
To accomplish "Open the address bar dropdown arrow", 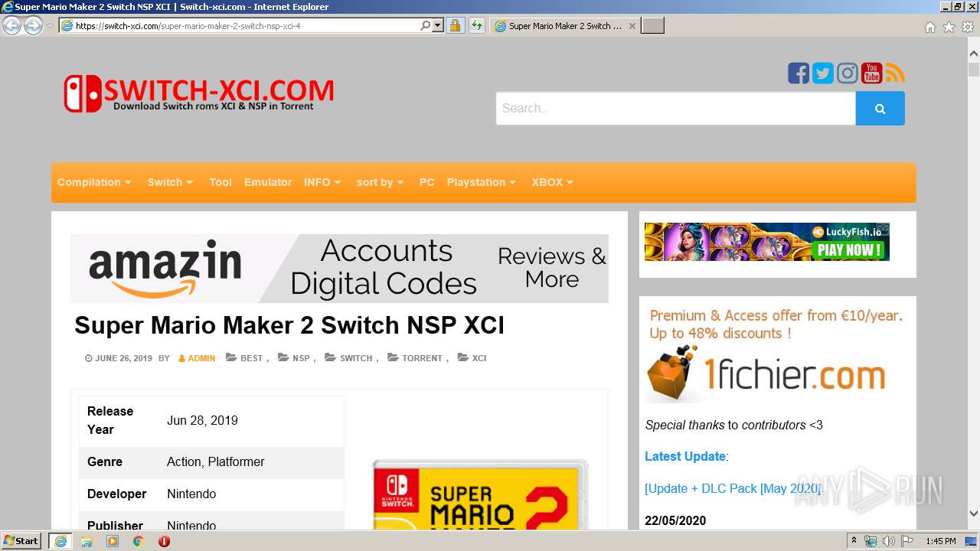I will 438,25.
